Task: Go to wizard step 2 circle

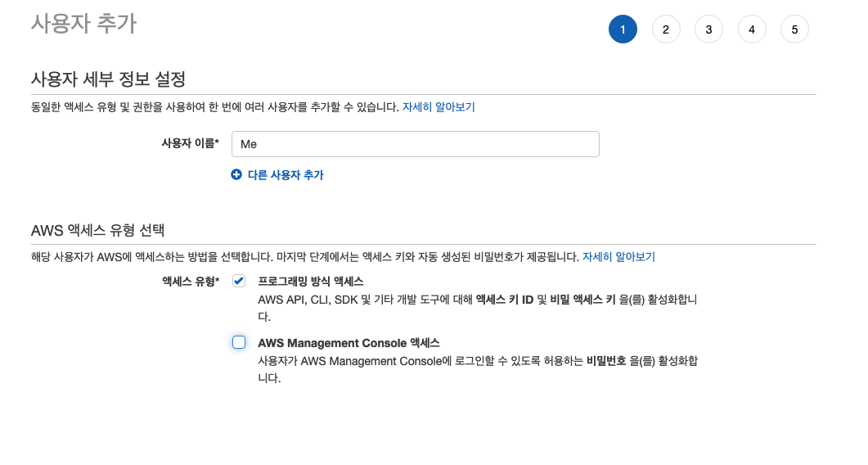Action: click(x=666, y=29)
